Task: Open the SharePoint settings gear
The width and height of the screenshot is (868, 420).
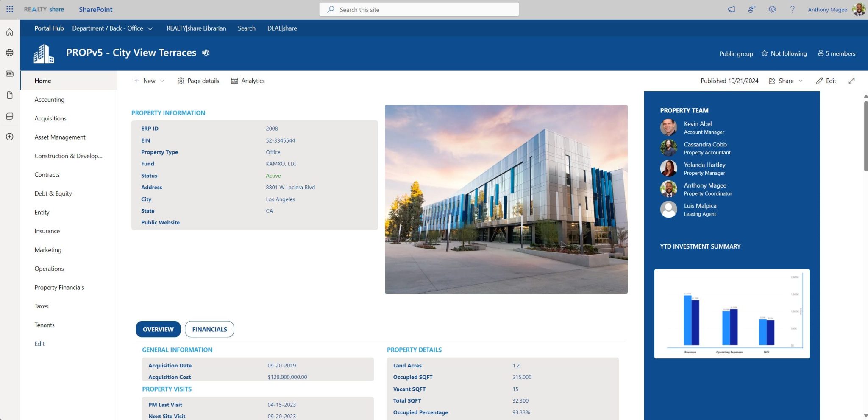Action: (772, 9)
